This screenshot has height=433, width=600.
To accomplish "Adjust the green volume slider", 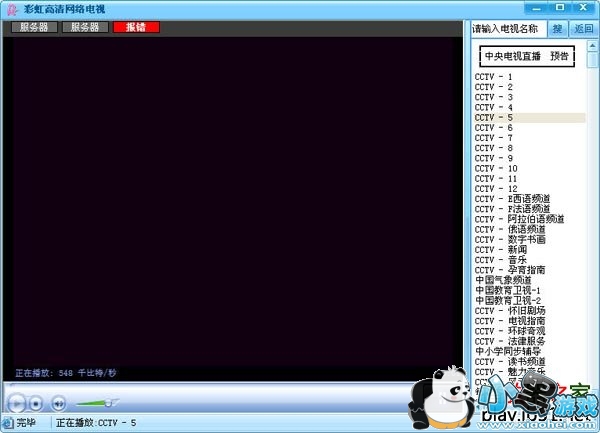I will coord(98,402).
